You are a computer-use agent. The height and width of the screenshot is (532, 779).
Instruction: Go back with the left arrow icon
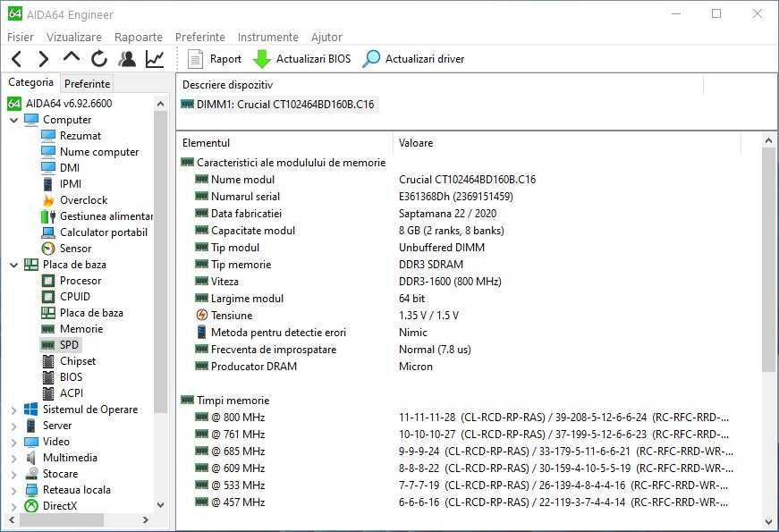click(x=16, y=59)
